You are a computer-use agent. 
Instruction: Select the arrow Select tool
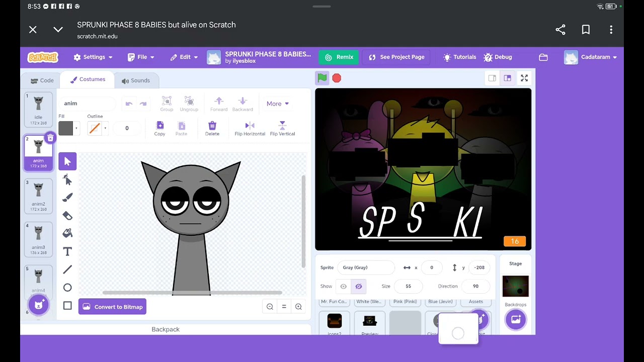67,161
